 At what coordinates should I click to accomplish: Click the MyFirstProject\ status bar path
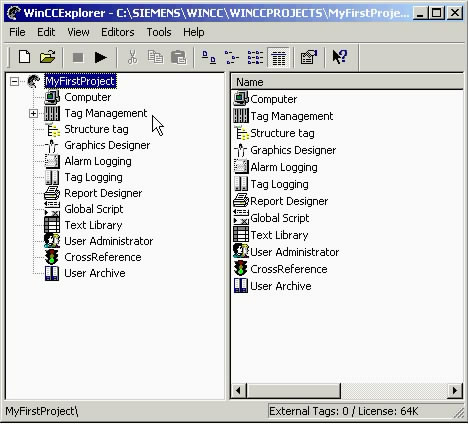click(42, 411)
